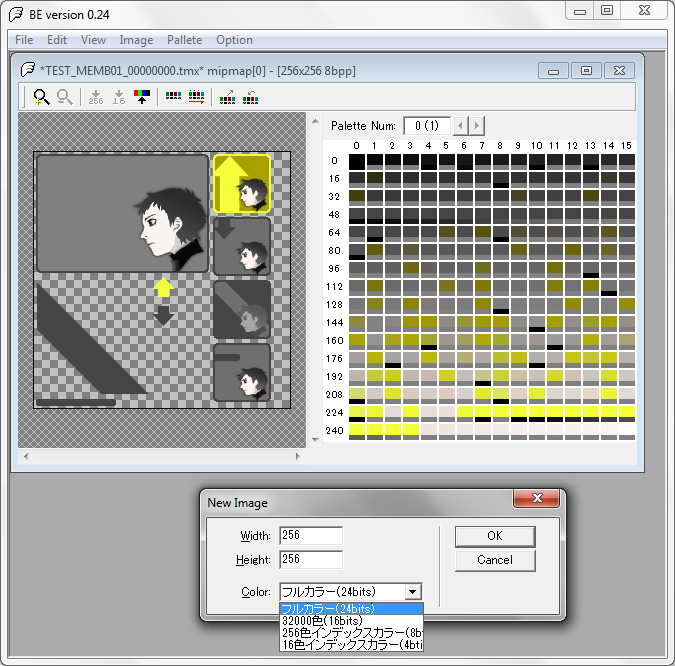Choose the 256色インデックスカラー option
Screen dimensions: 675x666
tap(351, 633)
